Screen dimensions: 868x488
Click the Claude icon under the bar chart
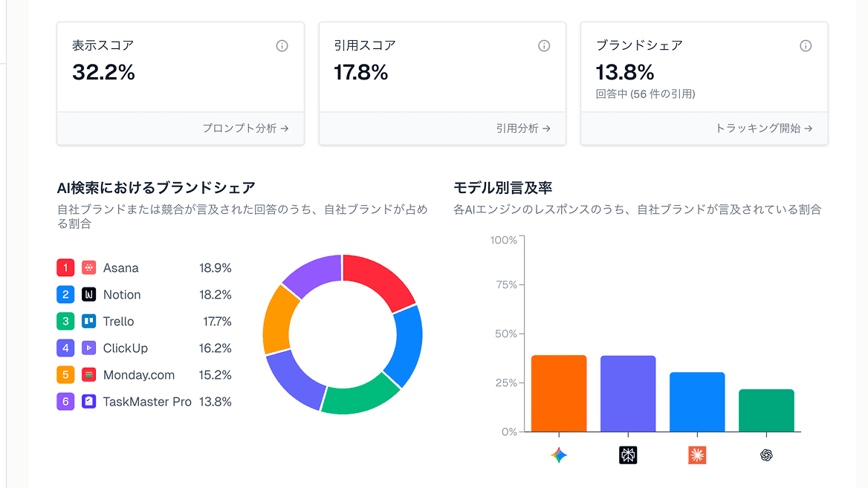coord(697,455)
